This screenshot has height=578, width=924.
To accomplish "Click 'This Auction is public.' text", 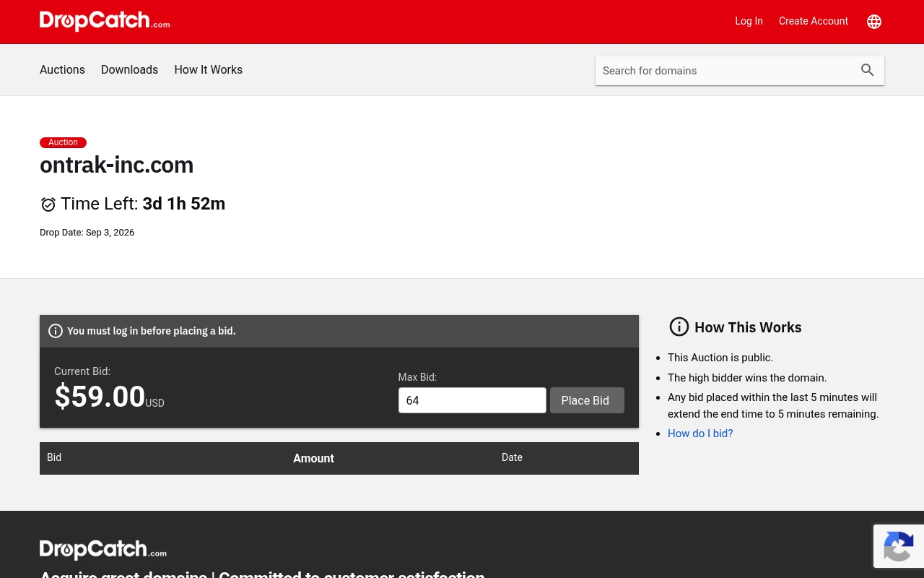I will tap(720, 358).
